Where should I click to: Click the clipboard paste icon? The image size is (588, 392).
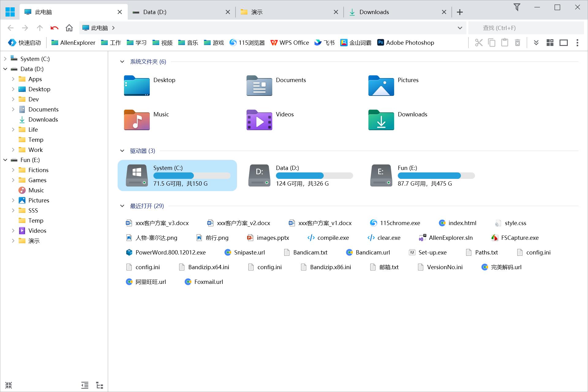504,43
